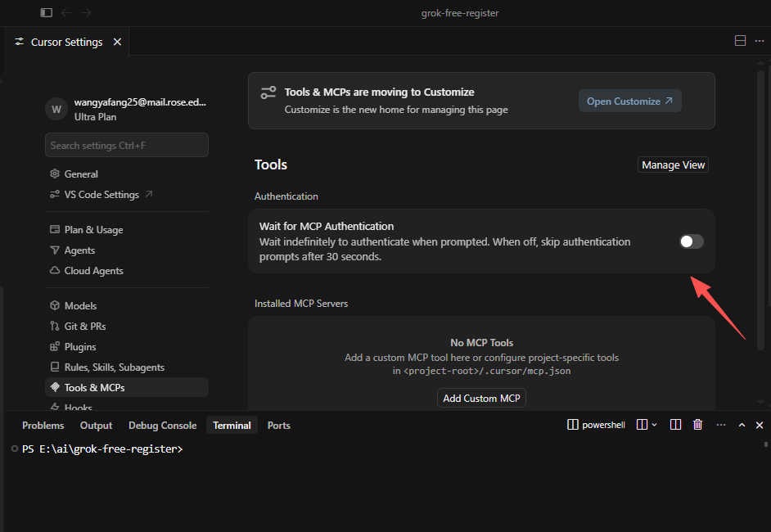Open terminal more actions ellipsis
This screenshot has height=532, width=771.
point(721,425)
